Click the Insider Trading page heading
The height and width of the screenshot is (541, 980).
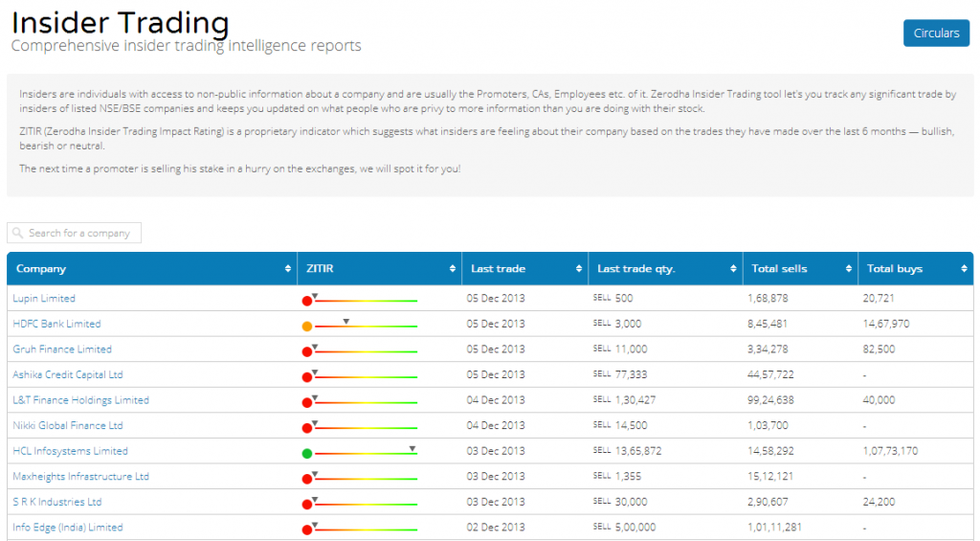click(x=120, y=23)
